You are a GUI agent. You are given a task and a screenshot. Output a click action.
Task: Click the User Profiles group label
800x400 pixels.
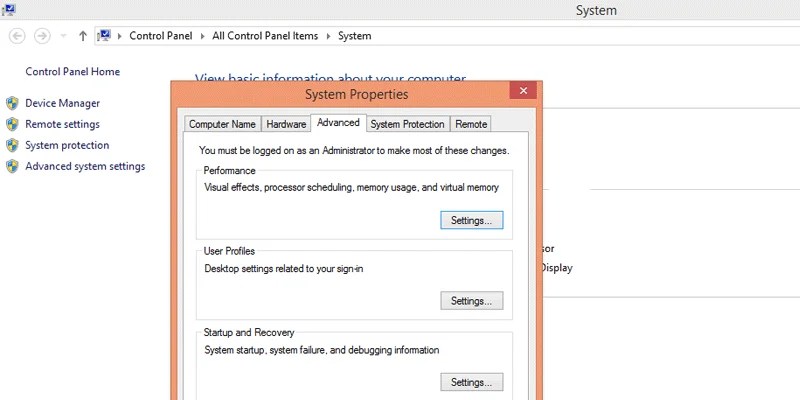tap(229, 251)
